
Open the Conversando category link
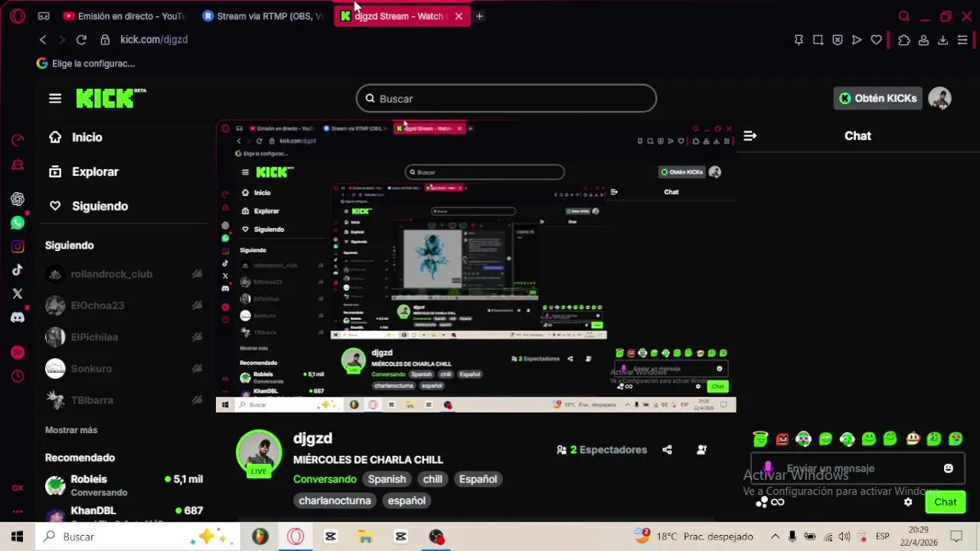tap(325, 479)
